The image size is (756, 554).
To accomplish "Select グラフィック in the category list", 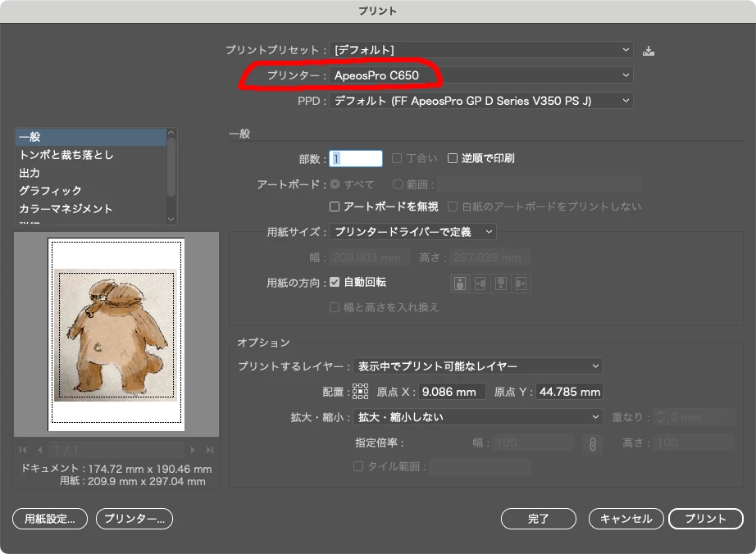I will pos(91,191).
